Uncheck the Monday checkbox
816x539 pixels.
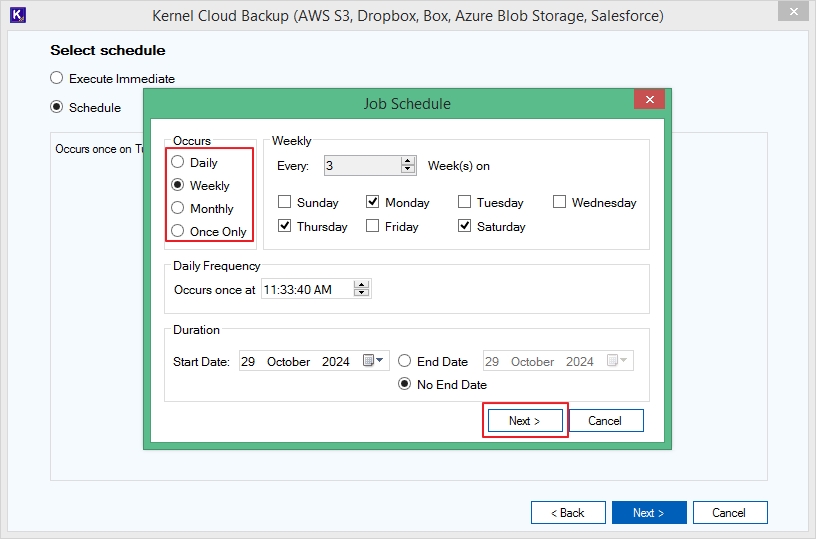[372, 201]
